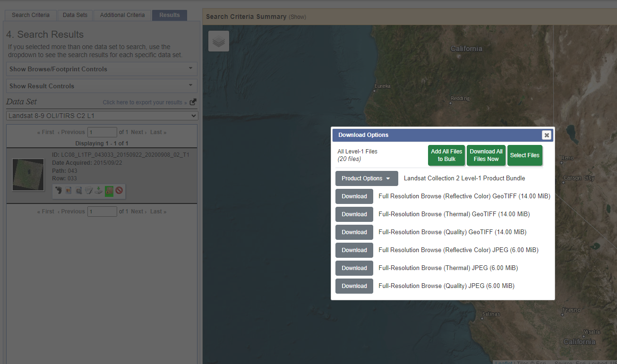This screenshot has height=364, width=617.
Task: Open the Product Options dropdown
Action: (367, 178)
